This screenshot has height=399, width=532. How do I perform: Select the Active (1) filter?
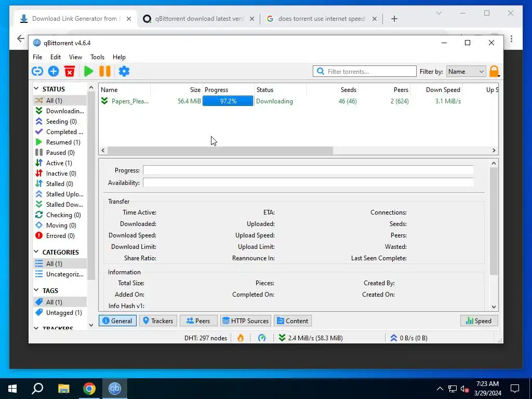tap(60, 163)
